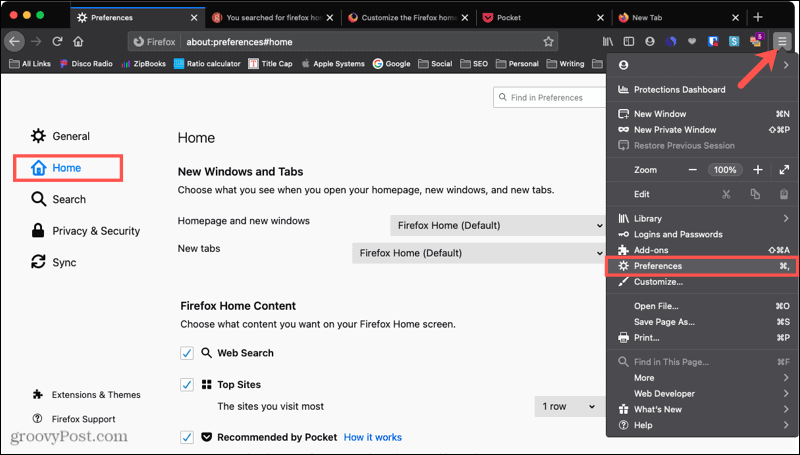
Task: Close the New Tab tab
Action: (735, 17)
